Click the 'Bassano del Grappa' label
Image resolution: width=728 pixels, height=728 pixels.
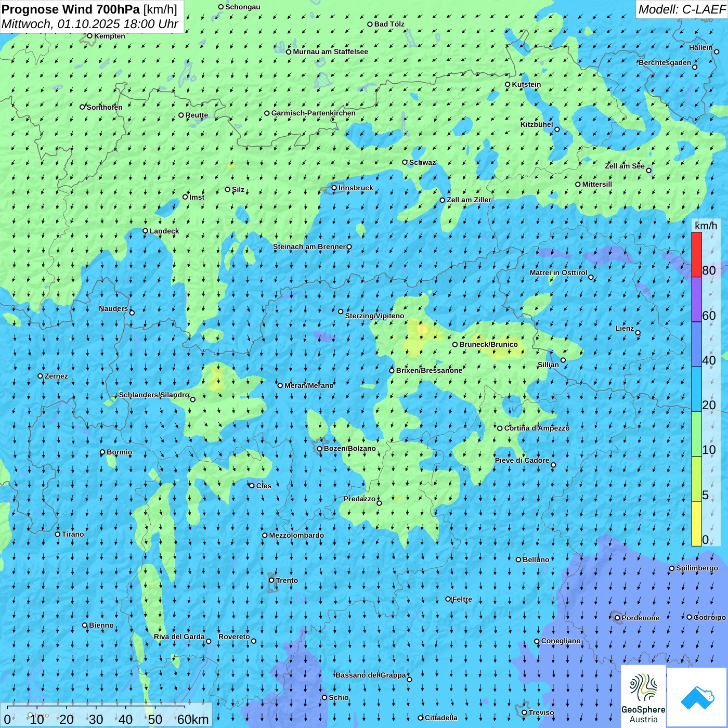[x=371, y=675]
